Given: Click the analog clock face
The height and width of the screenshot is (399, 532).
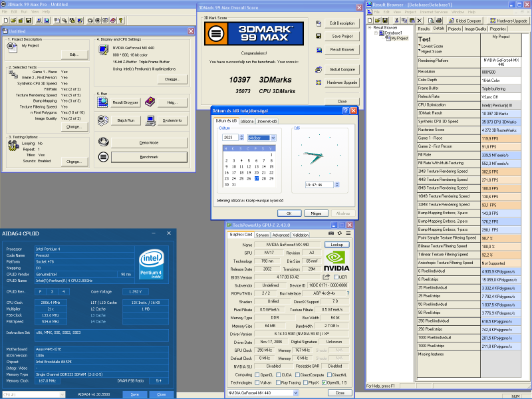Looking at the screenshot, I should [319, 155].
